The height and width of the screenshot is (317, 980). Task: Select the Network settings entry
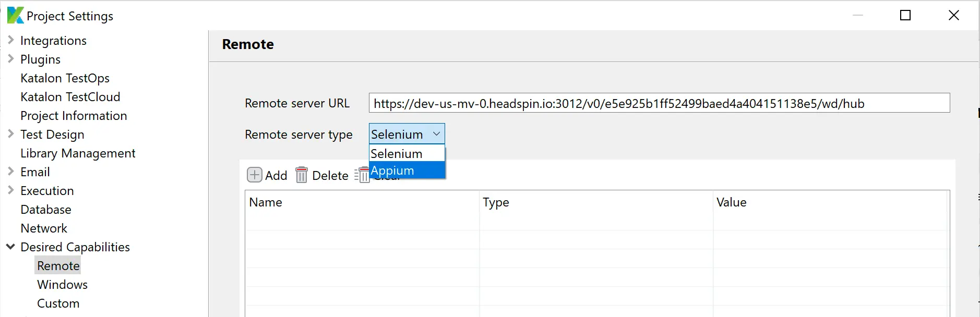pyautogui.click(x=44, y=228)
